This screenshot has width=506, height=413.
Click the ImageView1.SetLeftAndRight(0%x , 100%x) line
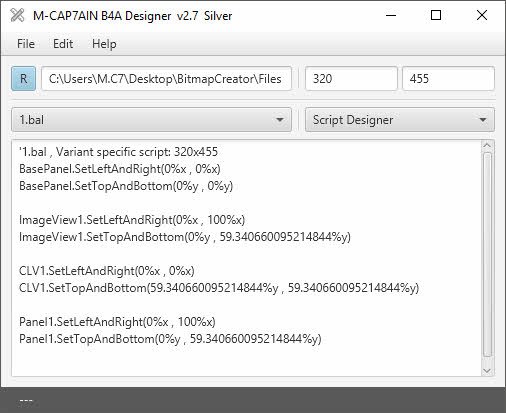click(x=132, y=220)
